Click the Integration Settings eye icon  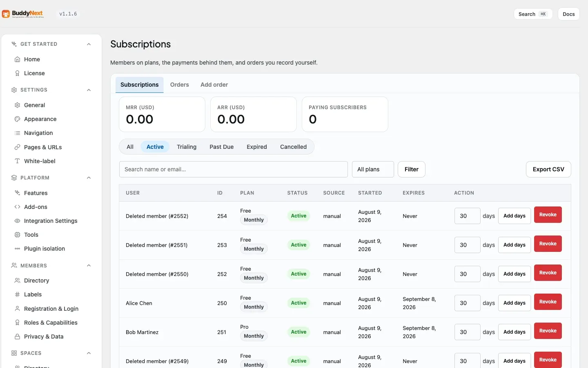pyautogui.click(x=17, y=221)
